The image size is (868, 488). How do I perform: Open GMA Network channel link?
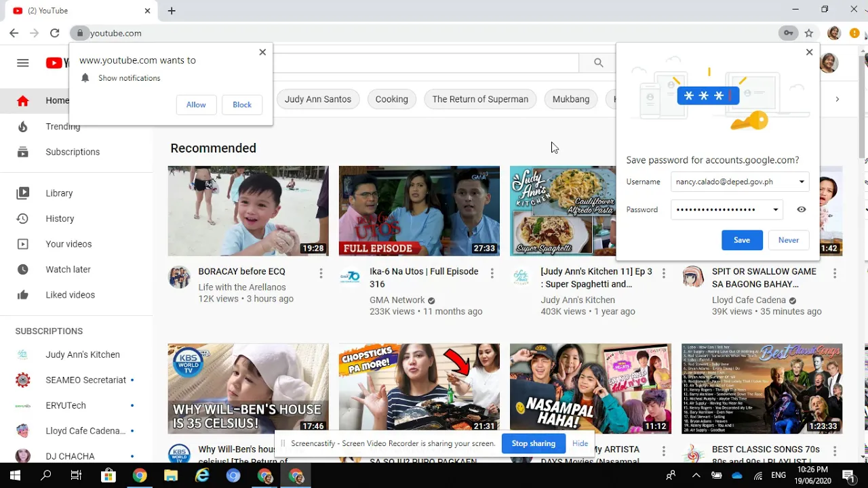click(397, 300)
